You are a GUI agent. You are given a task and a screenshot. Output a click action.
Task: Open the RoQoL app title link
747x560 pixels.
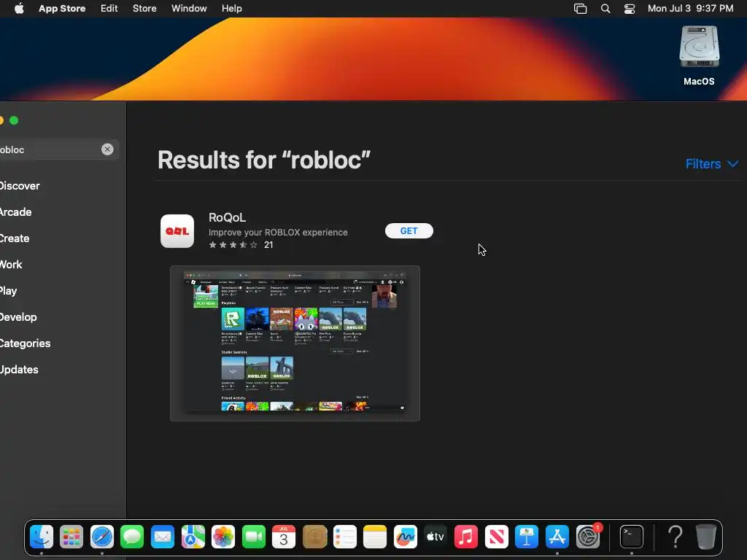click(228, 217)
